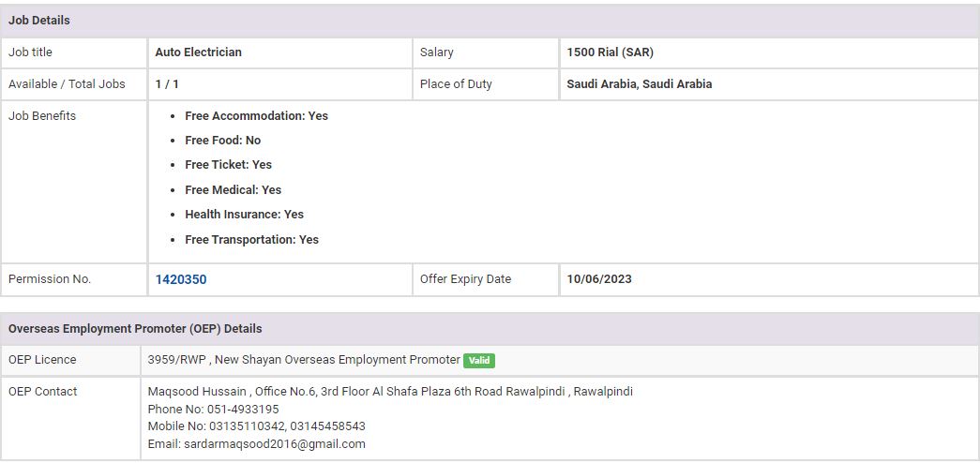Click the 1500 Rial (SAR) salary value
The image size is (980, 463).
[610, 52]
